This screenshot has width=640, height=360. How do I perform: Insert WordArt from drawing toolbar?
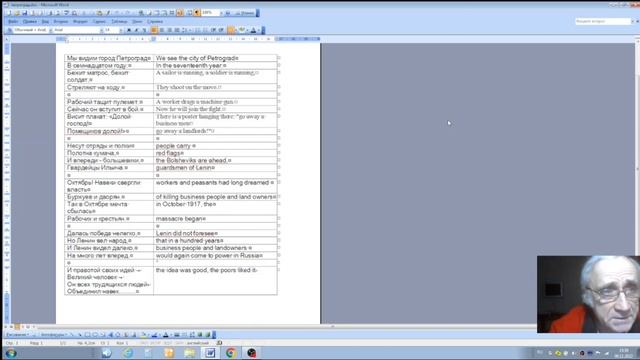pyautogui.click(x=111, y=335)
